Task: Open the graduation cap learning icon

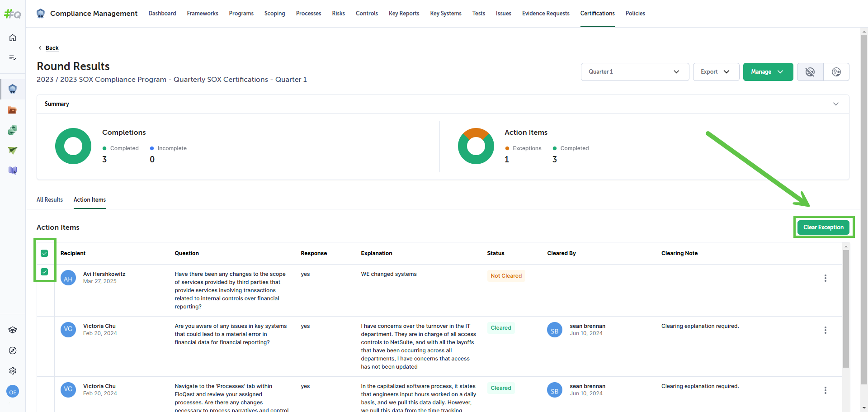Action: [13, 330]
